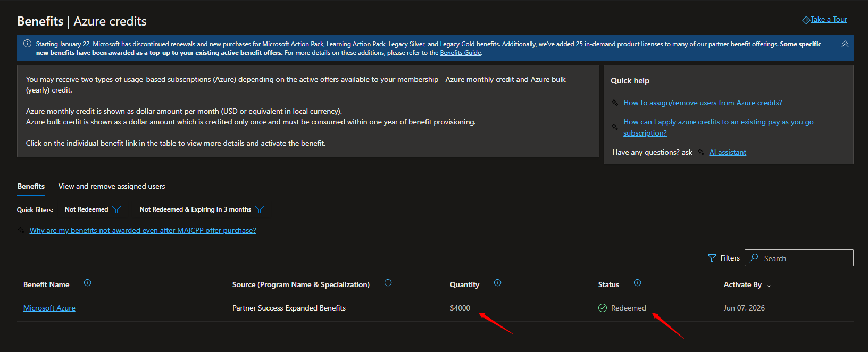Click sparkle icon beside AI assistant
The image size is (868, 352).
(x=701, y=152)
